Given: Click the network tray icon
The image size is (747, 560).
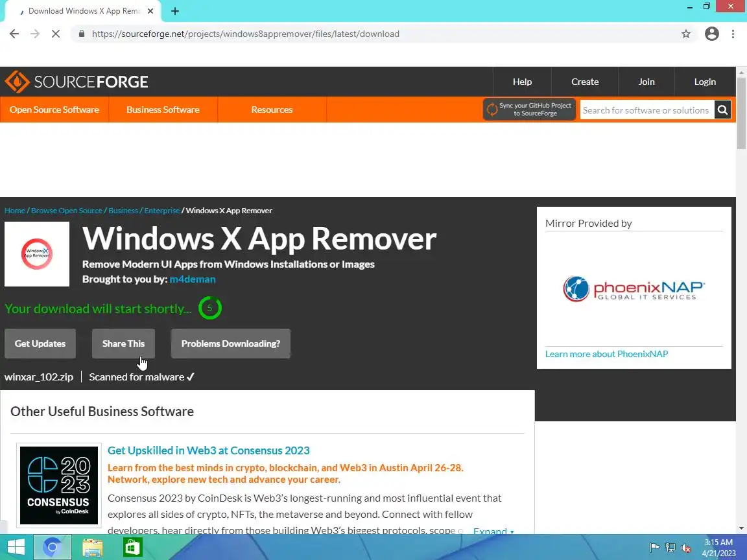Looking at the screenshot, I should pyautogui.click(x=670, y=548).
